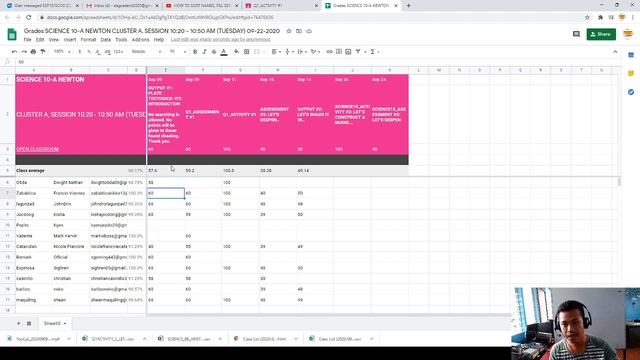This screenshot has height=360, width=640.
Task: Open the borders tool
Action: (247, 52)
